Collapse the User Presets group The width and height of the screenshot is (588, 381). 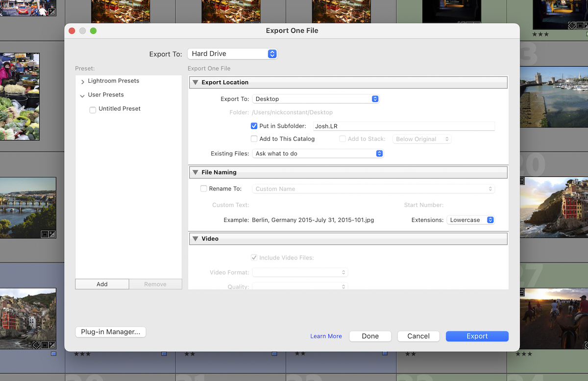click(x=82, y=95)
